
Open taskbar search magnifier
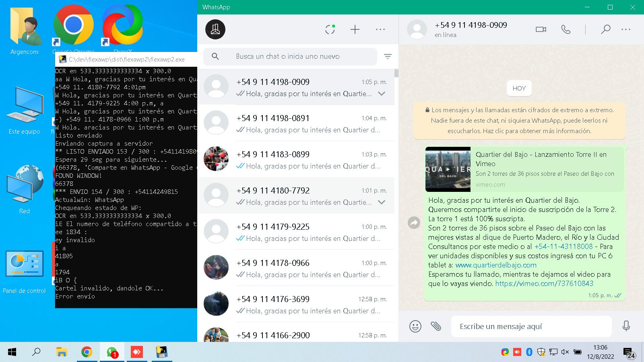(x=36, y=352)
